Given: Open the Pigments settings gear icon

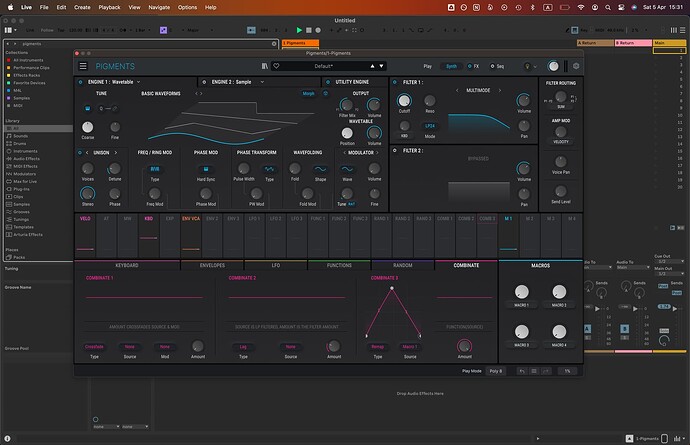Looking at the screenshot, I should (x=576, y=66).
